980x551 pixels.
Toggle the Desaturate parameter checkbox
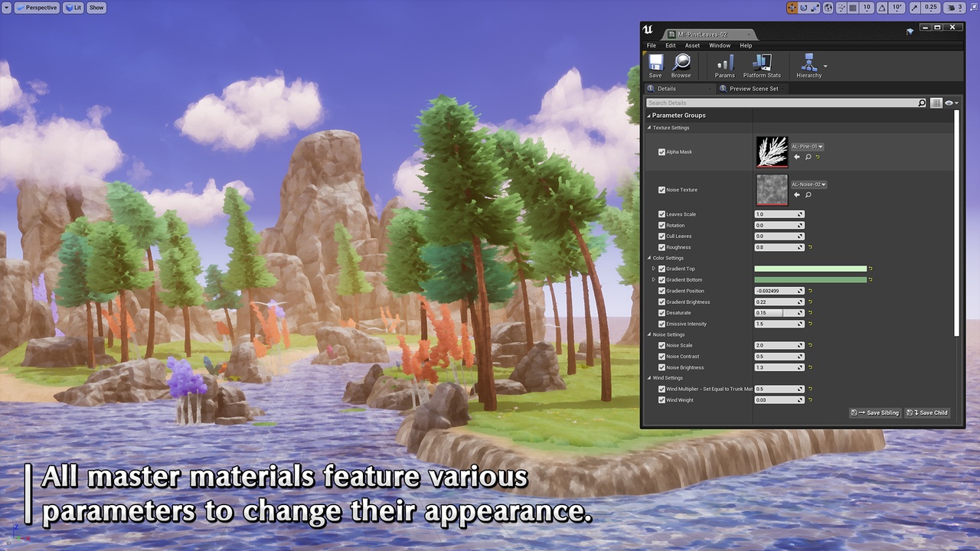(x=661, y=313)
